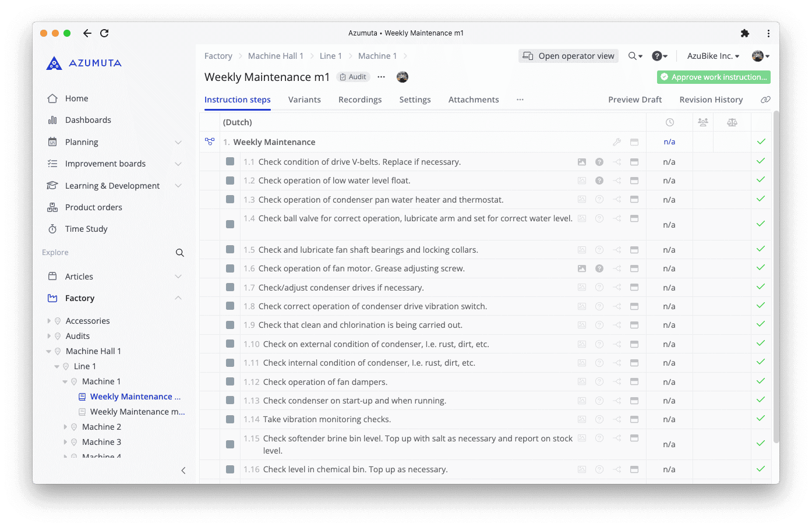812x527 pixels.
Task: Click the clock column header icon
Action: [669, 122]
